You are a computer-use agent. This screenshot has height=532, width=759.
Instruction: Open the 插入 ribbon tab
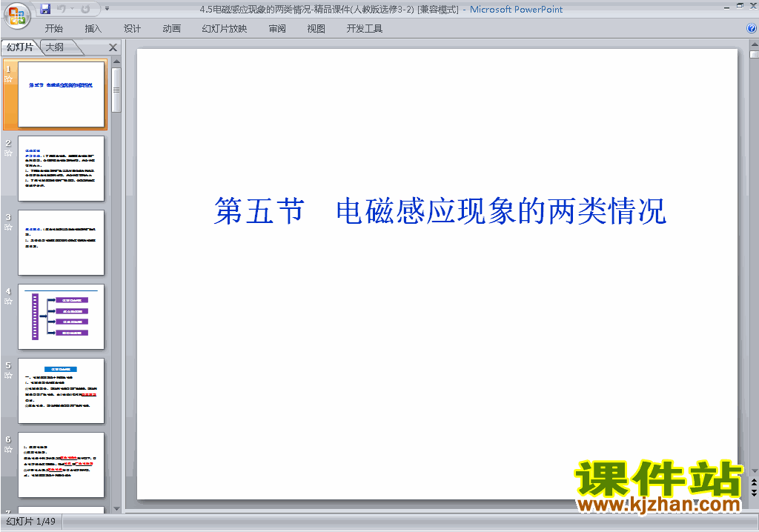(x=93, y=29)
